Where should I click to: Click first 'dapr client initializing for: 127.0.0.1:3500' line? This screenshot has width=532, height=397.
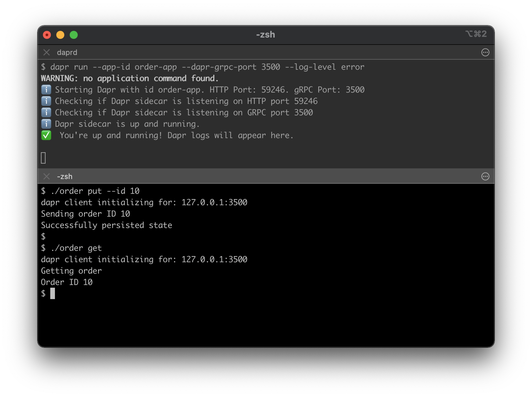click(x=144, y=203)
